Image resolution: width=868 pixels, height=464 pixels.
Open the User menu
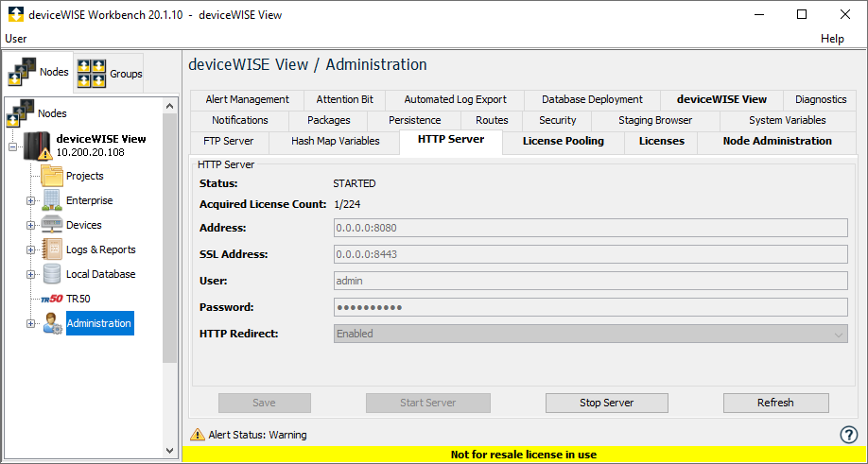15,39
